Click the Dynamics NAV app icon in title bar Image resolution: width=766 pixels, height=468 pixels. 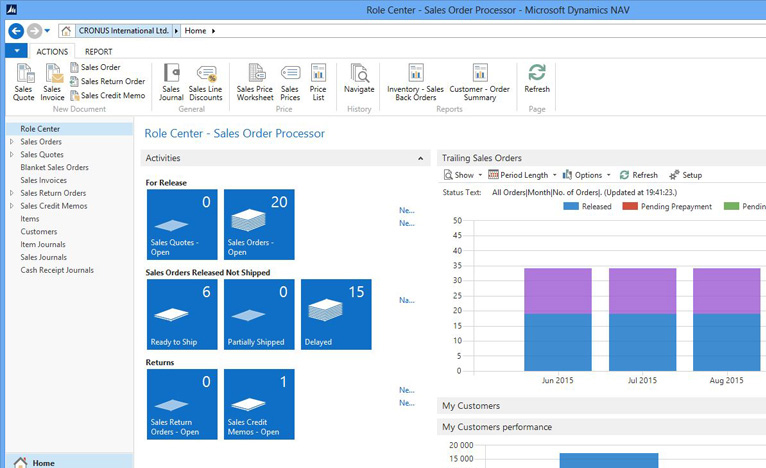pyautogui.click(x=11, y=9)
